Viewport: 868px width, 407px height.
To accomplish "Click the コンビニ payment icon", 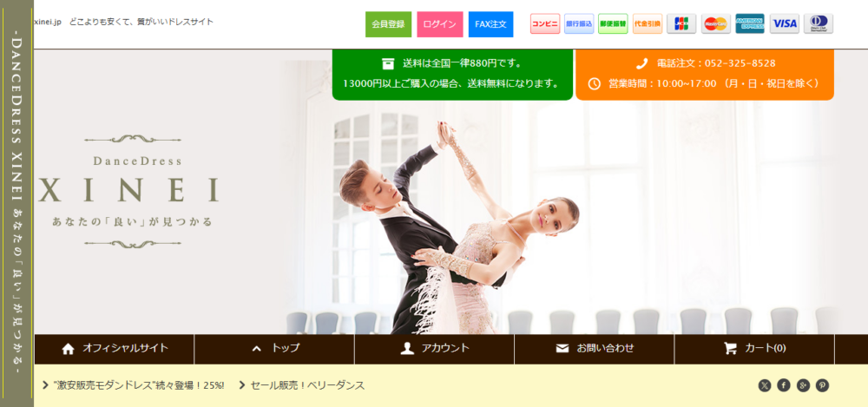I will click(545, 23).
